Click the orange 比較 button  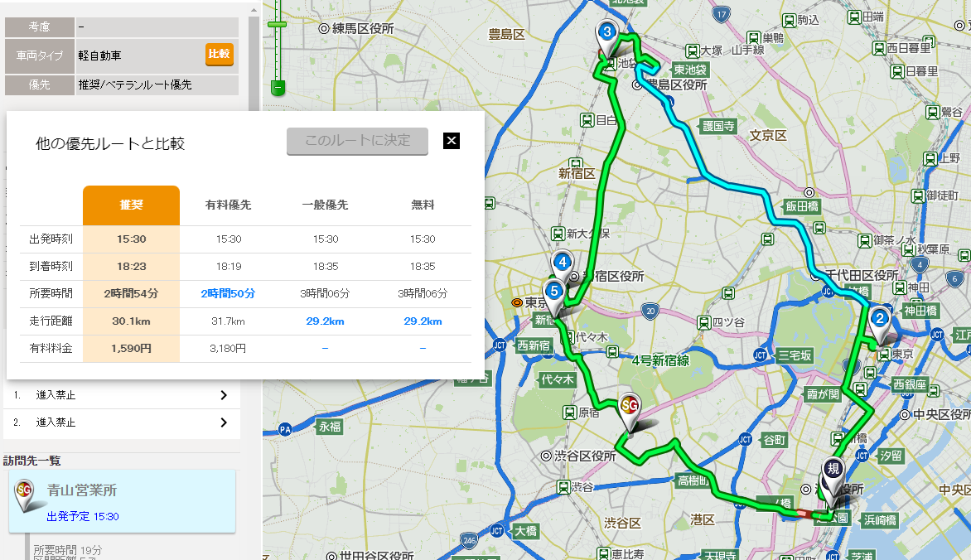pos(220,55)
